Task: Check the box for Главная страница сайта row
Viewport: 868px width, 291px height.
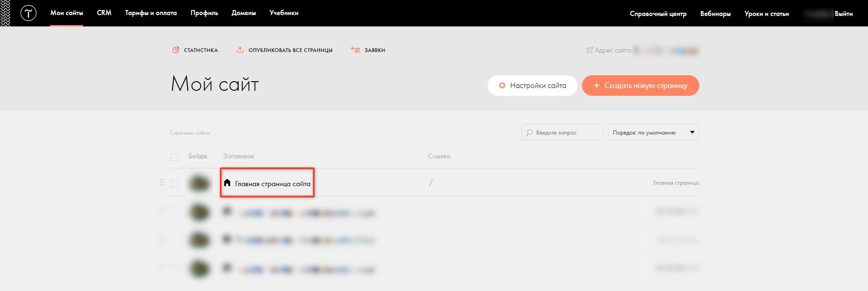Action: click(174, 184)
